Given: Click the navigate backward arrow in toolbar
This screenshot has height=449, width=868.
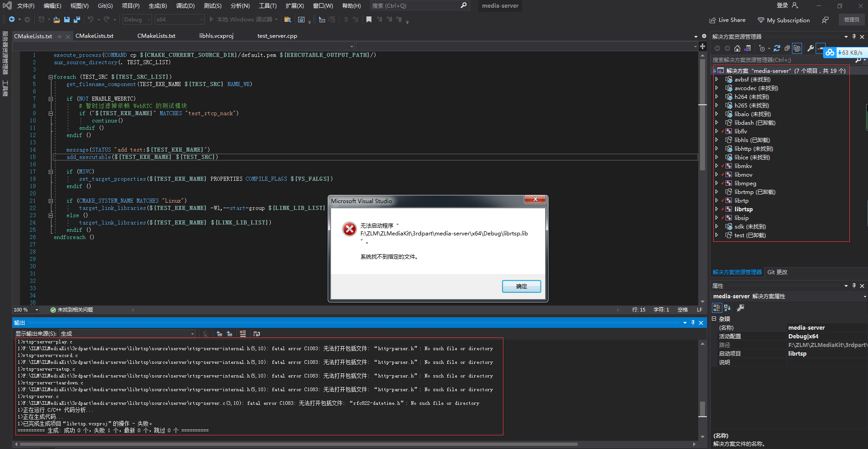Looking at the screenshot, I should click(x=12, y=20).
